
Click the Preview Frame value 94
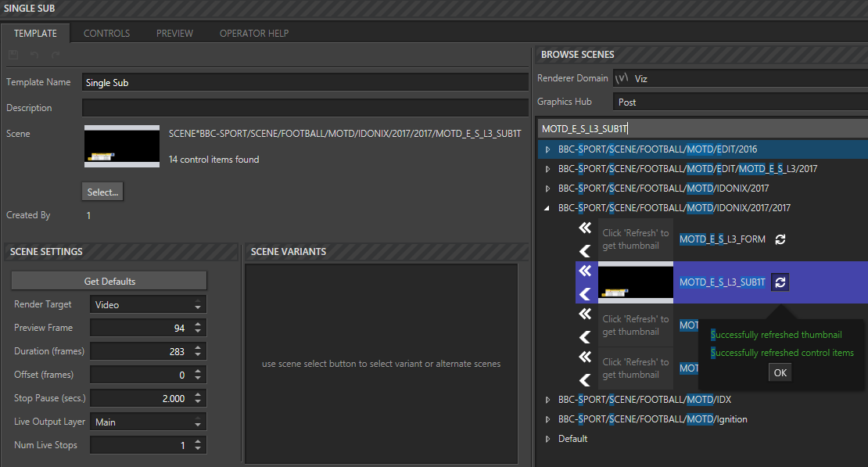[x=179, y=329]
